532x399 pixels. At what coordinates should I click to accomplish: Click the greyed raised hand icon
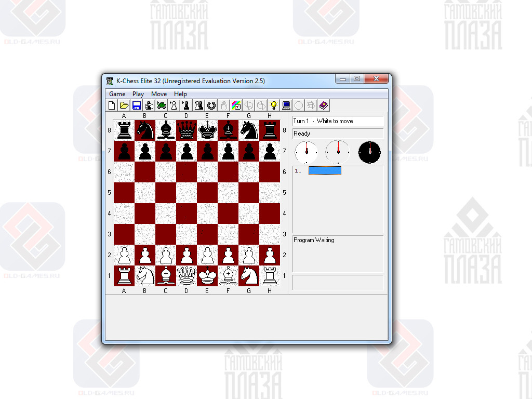click(224, 105)
